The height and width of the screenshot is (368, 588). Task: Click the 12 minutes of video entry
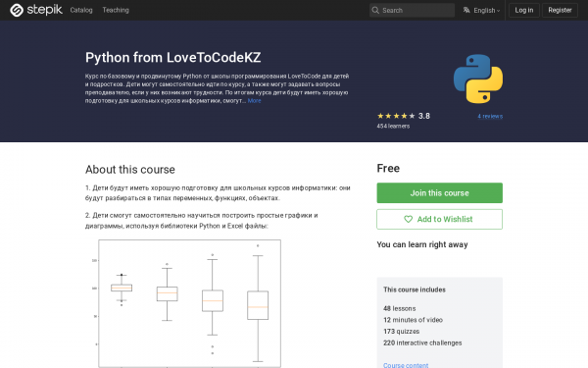tap(413, 320)
